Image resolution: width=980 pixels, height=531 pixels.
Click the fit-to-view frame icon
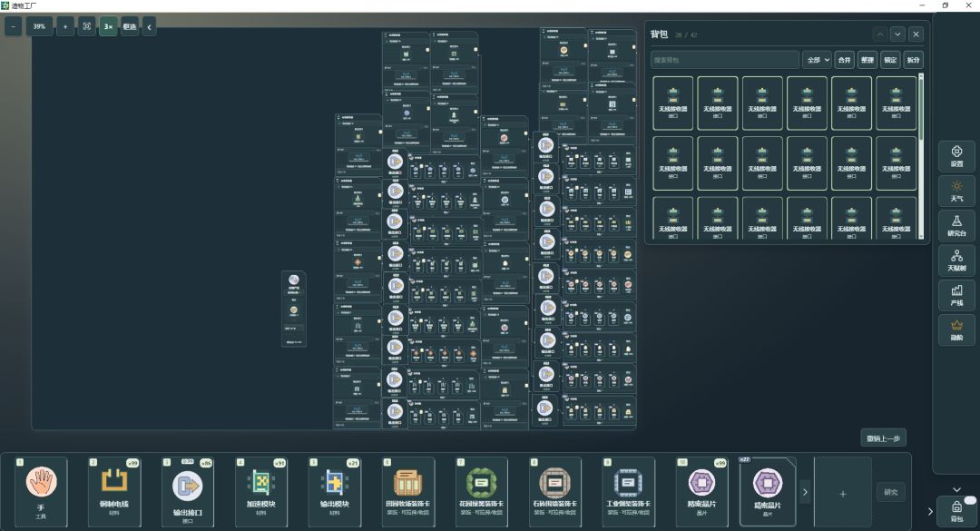pos(87,26)
